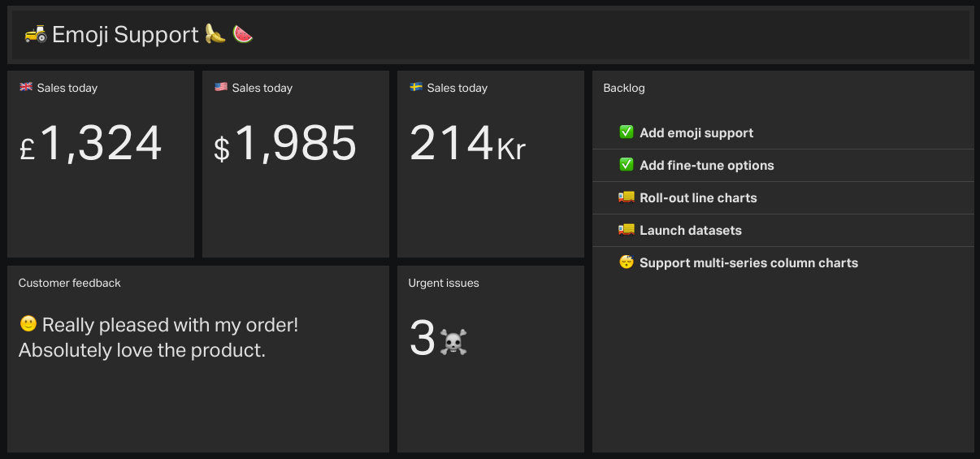Click the green check beside Add fine-tune options

click(627, 165)
